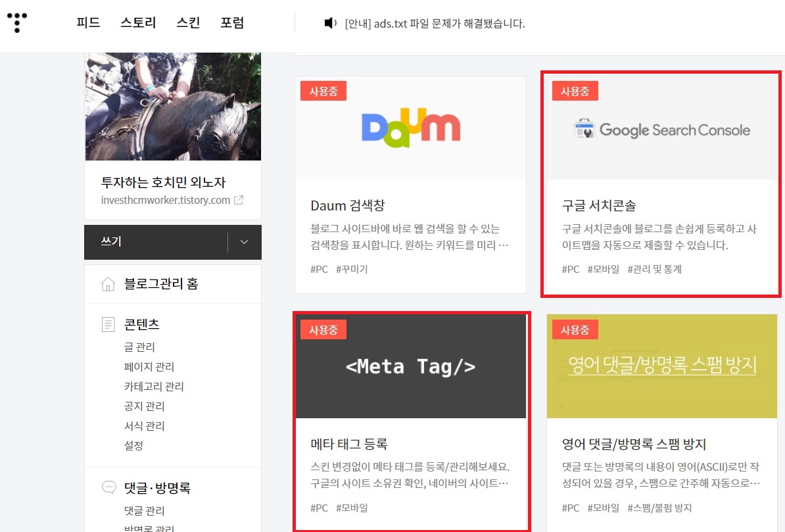Open 설정 under 콘텐츠
Image resolution: width=785 pixels, height=532 pixels.
(133, 445)
